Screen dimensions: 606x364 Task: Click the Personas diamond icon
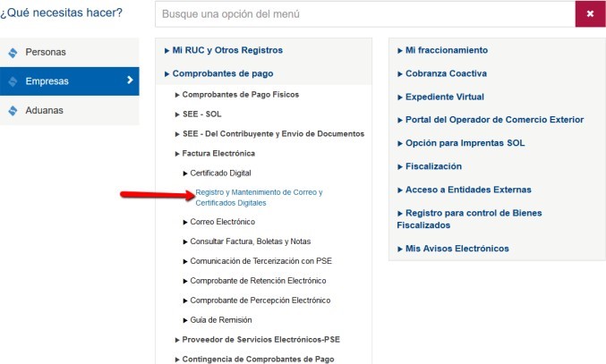13,53
